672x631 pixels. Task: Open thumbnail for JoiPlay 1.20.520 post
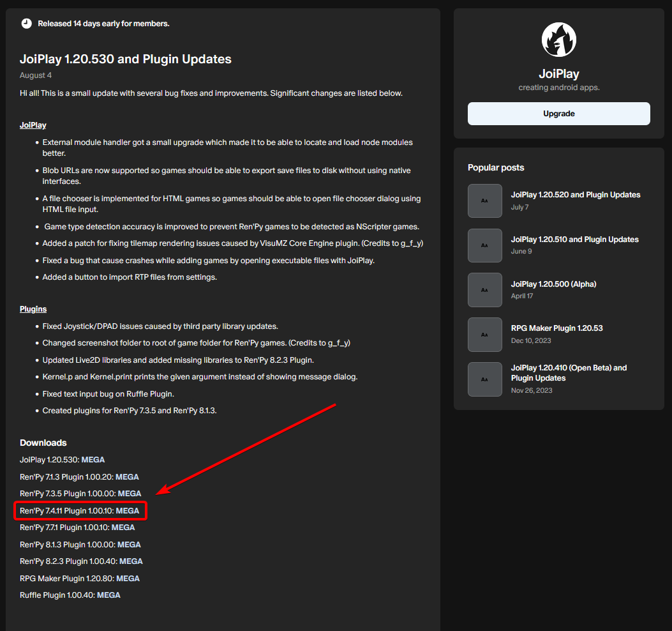[x=485, y=201]
